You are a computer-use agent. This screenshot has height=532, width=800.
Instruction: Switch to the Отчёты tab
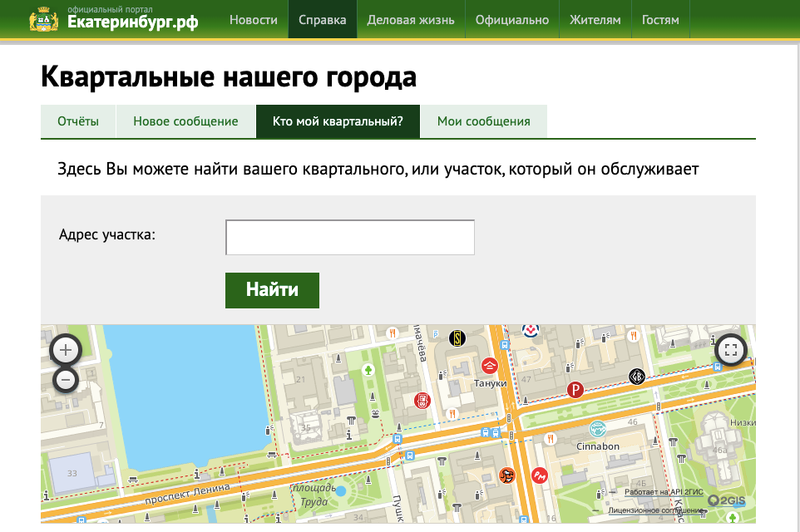78,121
